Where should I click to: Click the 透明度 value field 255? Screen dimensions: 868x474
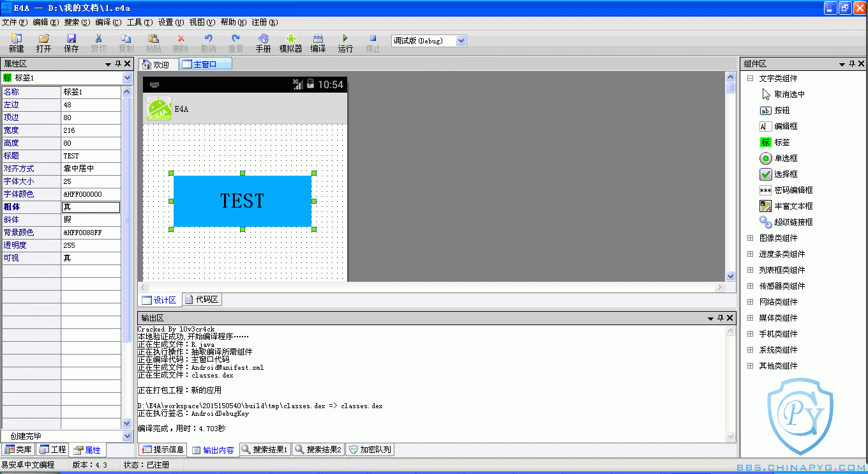91,245
